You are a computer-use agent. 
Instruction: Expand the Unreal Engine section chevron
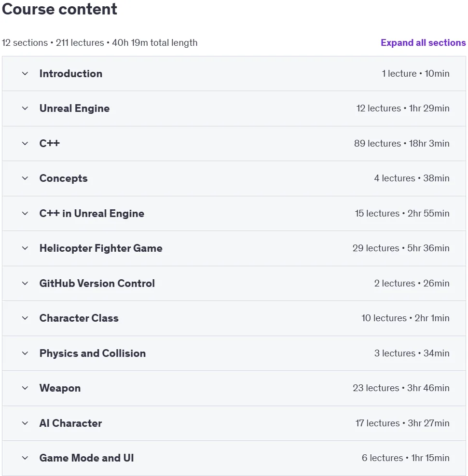point(25,109)
